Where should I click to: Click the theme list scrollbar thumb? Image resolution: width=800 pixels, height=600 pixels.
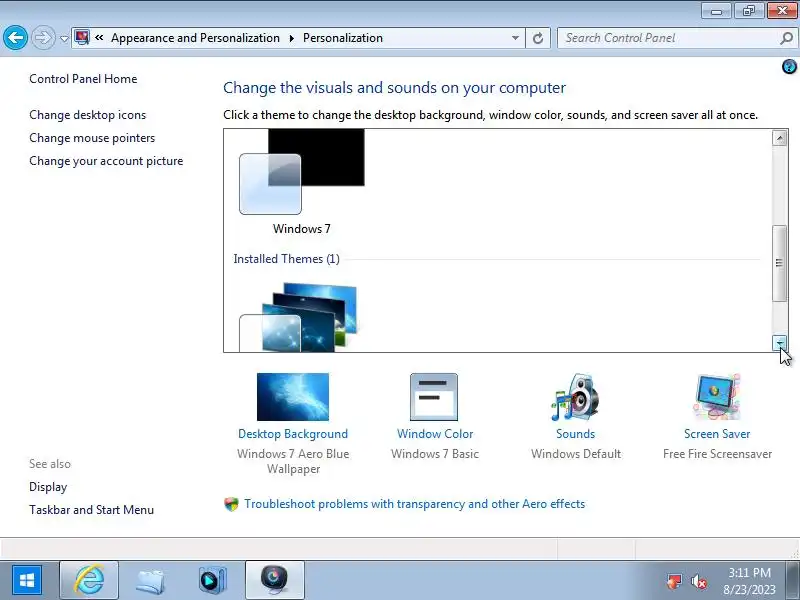pyautogui.click(x=780, y=263)
